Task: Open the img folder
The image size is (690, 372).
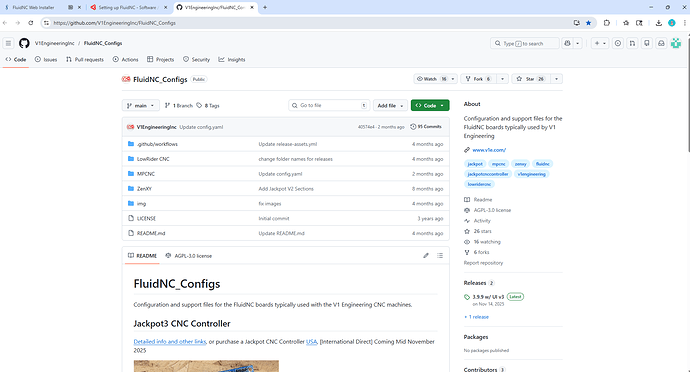Action: point(141,204)
